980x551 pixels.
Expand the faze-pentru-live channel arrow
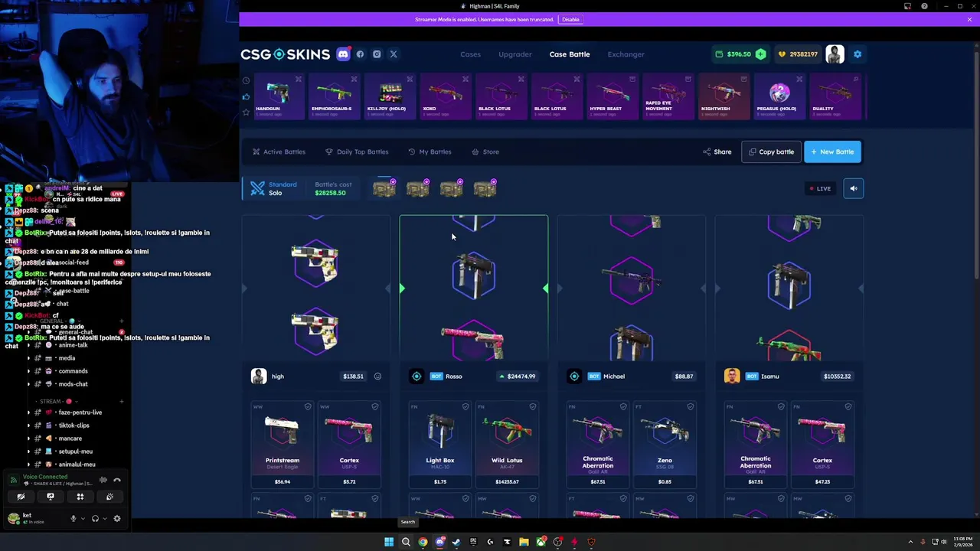pyautogui.click(x=28, y=412)
